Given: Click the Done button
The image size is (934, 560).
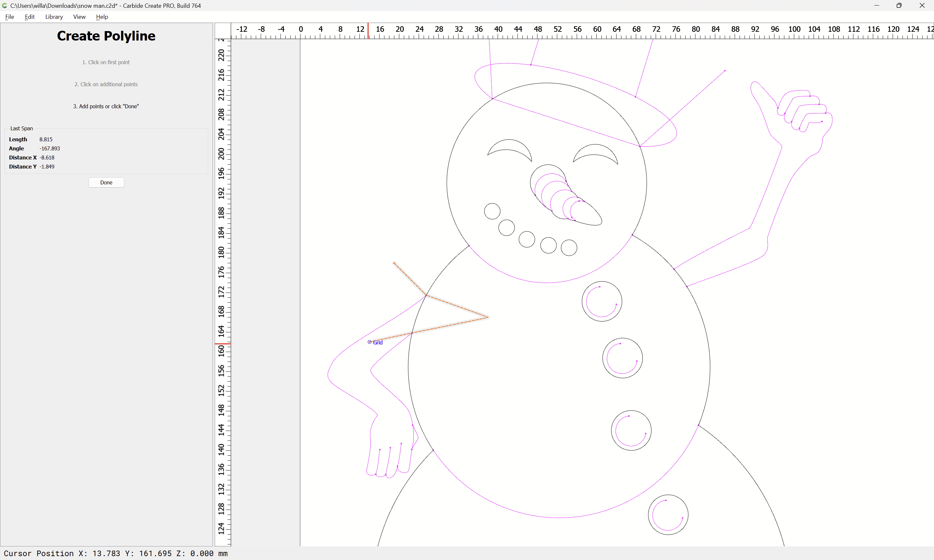Looking at the screenshot, I should click(x=106, y=182).
